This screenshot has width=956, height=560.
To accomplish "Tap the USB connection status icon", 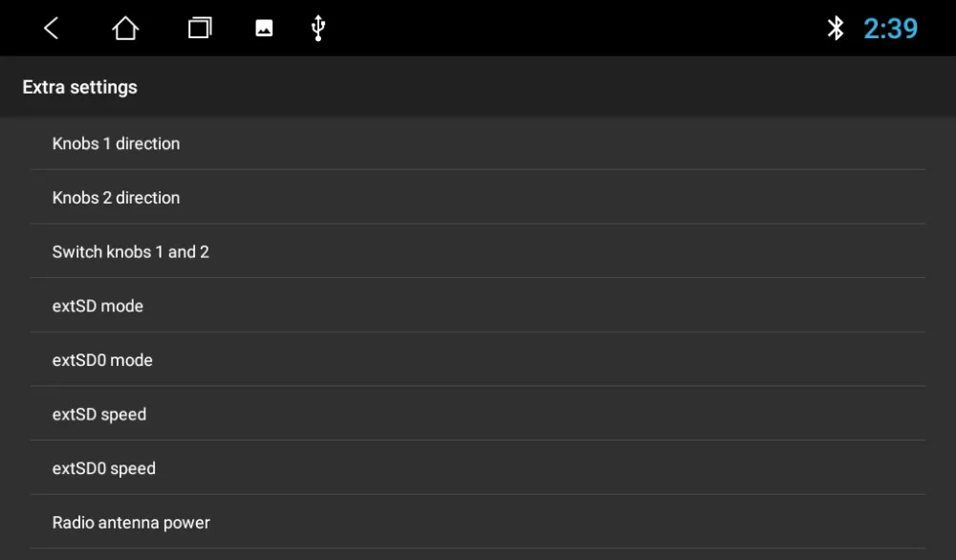I will click(x=318, y=28).
